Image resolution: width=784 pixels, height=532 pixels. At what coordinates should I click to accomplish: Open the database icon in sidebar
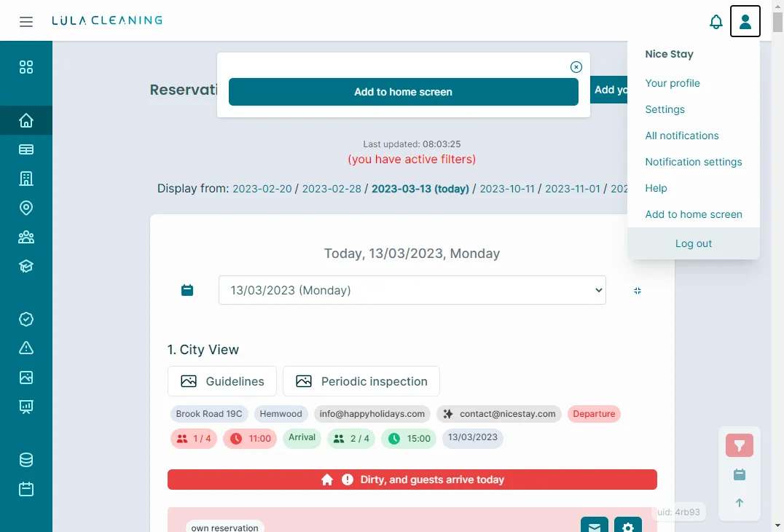pos(26,460)
